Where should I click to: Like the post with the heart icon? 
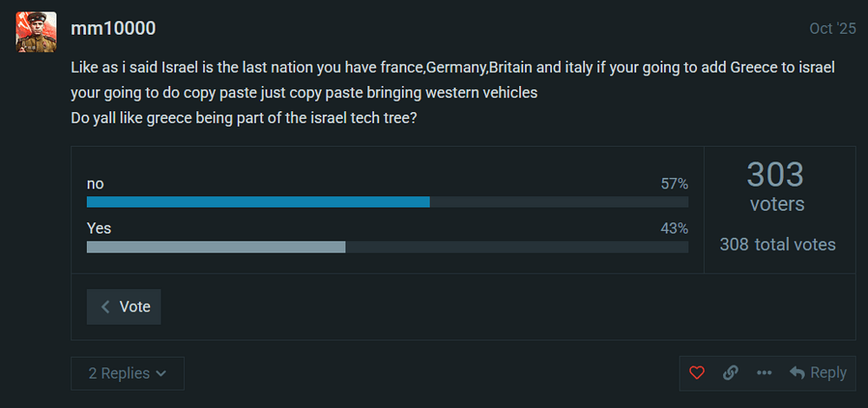click(696, 372)
